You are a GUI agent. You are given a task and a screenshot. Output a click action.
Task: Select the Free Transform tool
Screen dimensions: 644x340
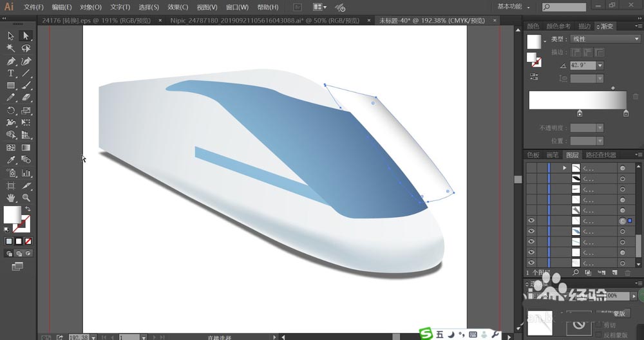tap(26, 122)
